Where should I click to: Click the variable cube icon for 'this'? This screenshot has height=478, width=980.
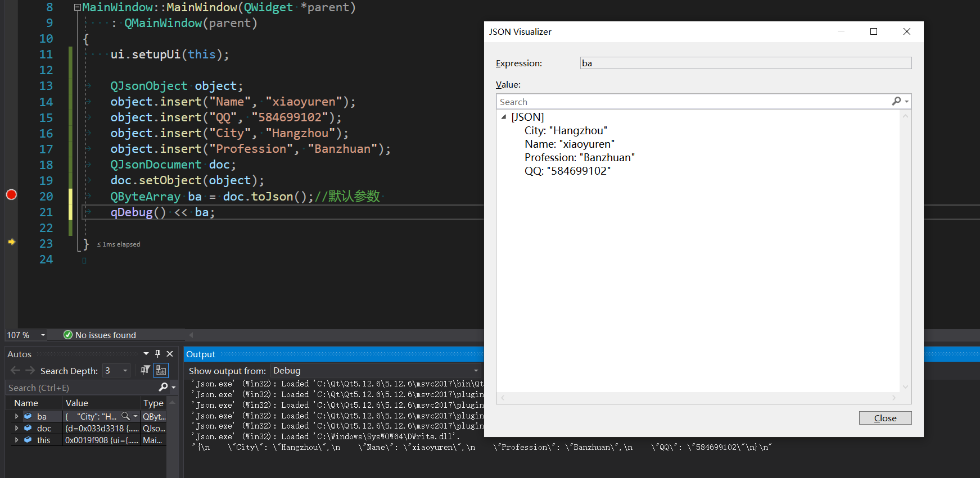tap(28, 440)
